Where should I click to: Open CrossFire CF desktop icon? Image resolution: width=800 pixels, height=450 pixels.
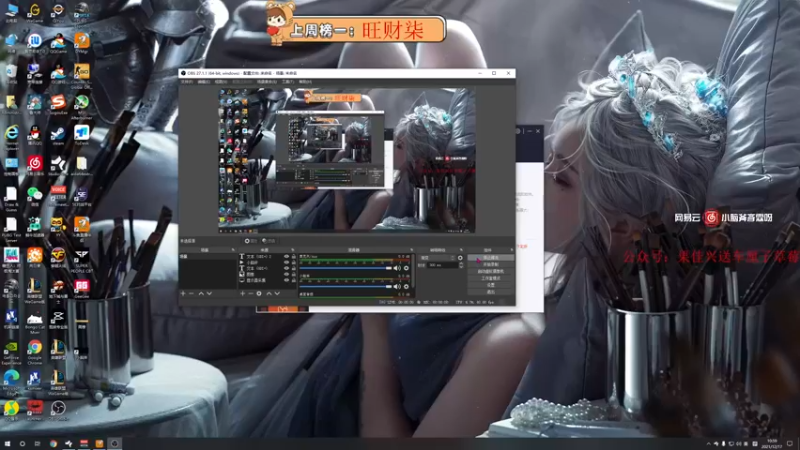(x=58, y=257)
